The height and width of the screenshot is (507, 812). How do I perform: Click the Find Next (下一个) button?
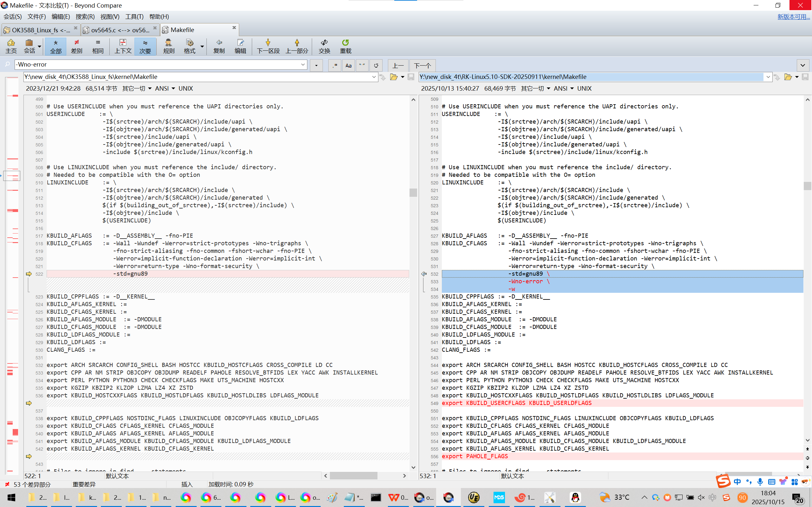pyautogui.click(x=422, y=65)
